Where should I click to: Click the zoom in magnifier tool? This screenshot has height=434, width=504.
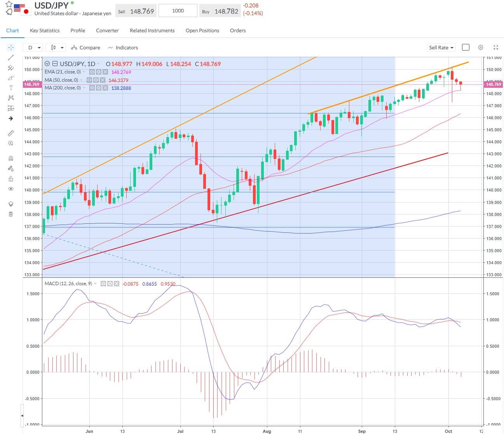tap(11, 143)
